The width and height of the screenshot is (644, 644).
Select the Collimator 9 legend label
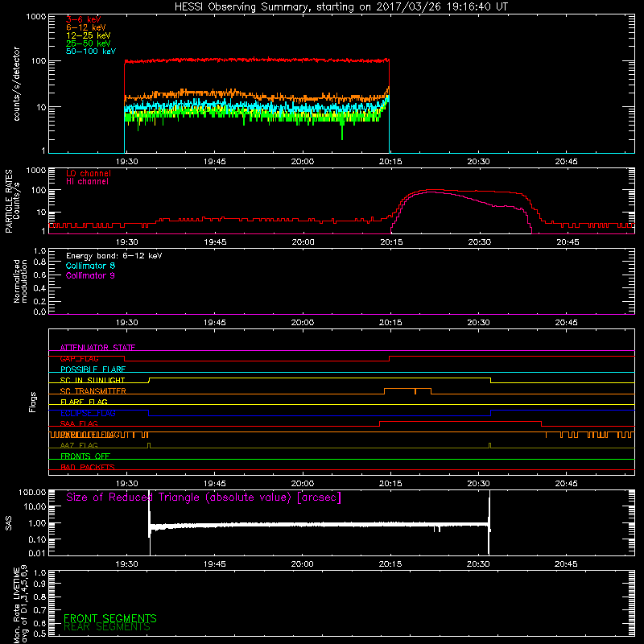tap(90, 275)
